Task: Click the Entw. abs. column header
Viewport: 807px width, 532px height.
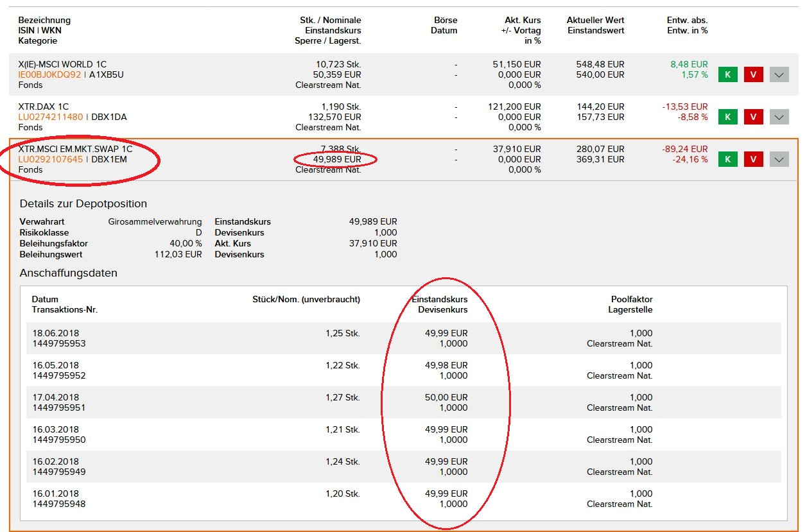Action: 687,20
